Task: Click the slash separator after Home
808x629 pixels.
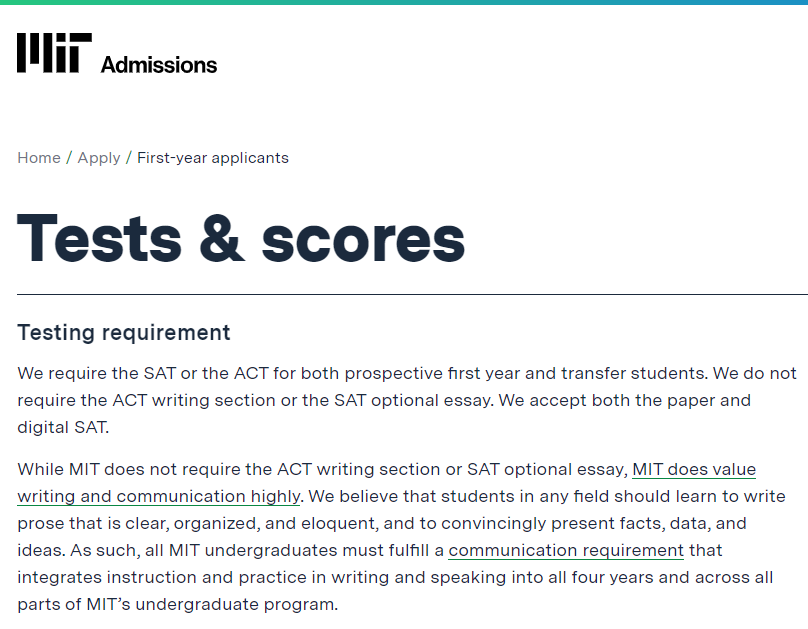Action: pos(69,158)
